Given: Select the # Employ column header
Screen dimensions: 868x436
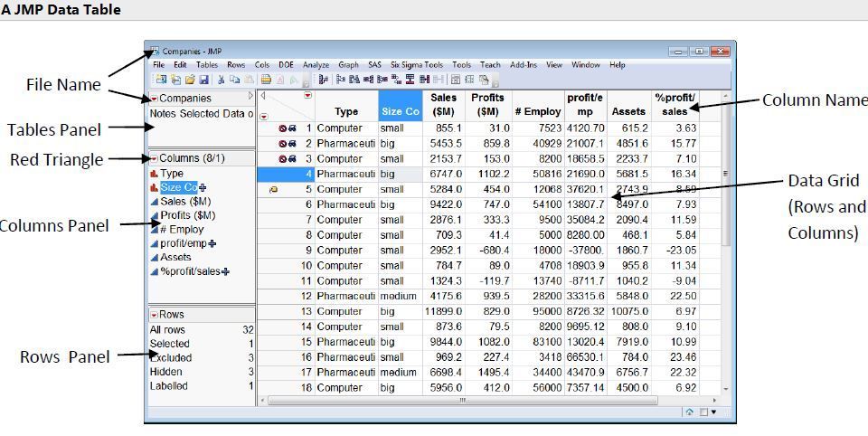Looking at the screenshot, I should (x=538, y=105).
